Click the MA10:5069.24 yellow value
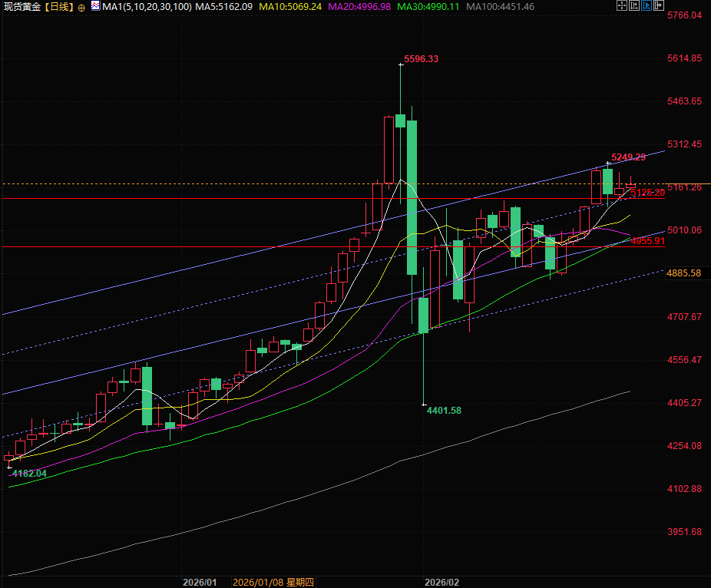 290,7
